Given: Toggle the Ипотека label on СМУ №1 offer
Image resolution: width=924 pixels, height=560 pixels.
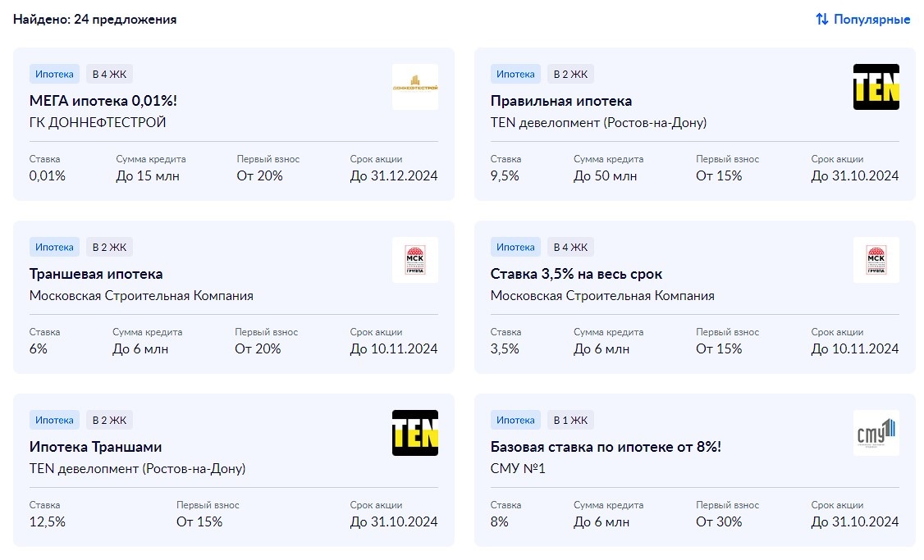Looking at the screenshot, I should [x=515, y=419].
